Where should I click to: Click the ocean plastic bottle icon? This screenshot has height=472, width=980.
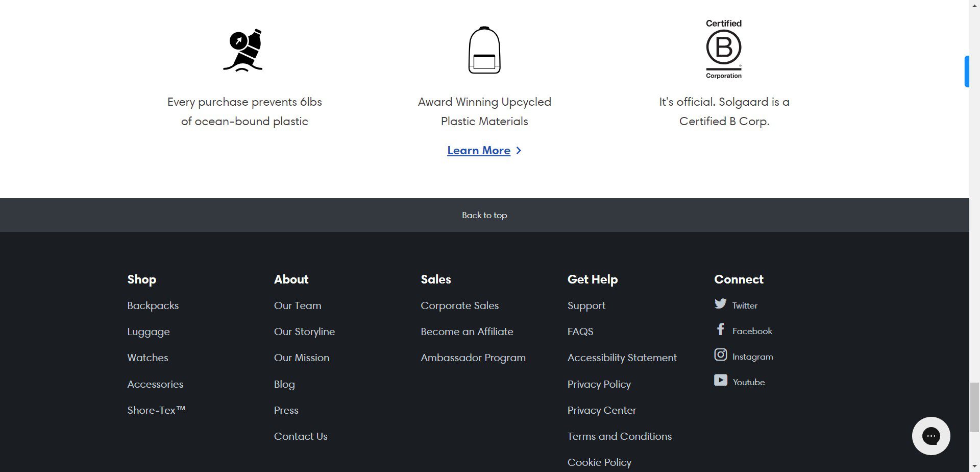(243, 50)
